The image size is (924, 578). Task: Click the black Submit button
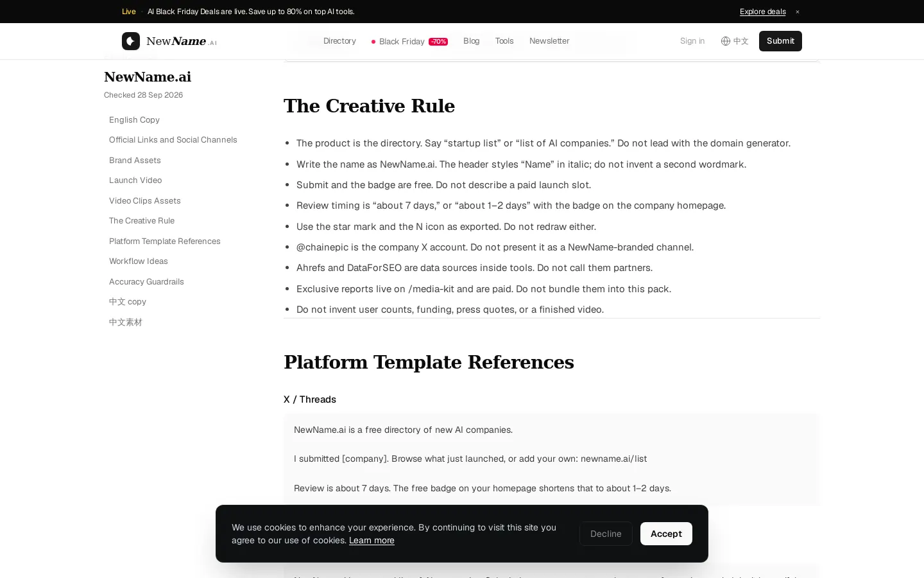click(x=780, y=41)
